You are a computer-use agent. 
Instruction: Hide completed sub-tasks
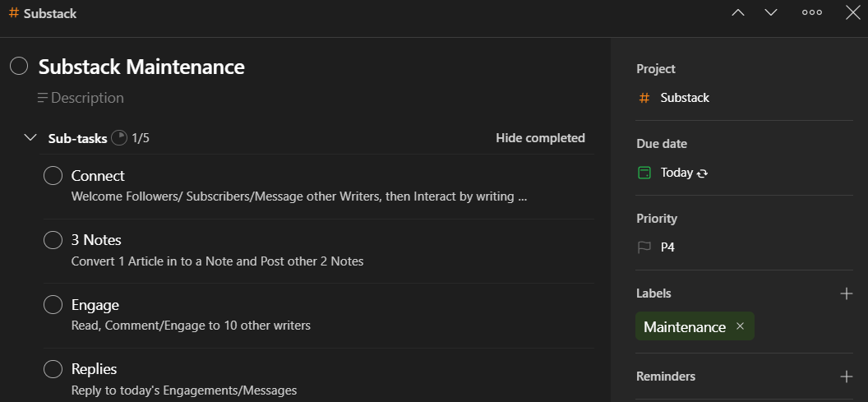pos(540,138)
